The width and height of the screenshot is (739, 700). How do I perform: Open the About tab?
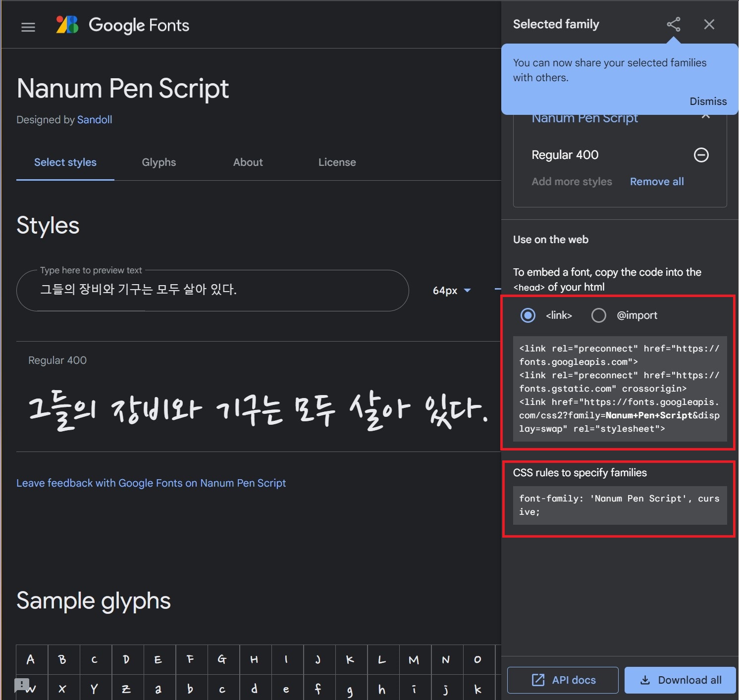point(248,162)
